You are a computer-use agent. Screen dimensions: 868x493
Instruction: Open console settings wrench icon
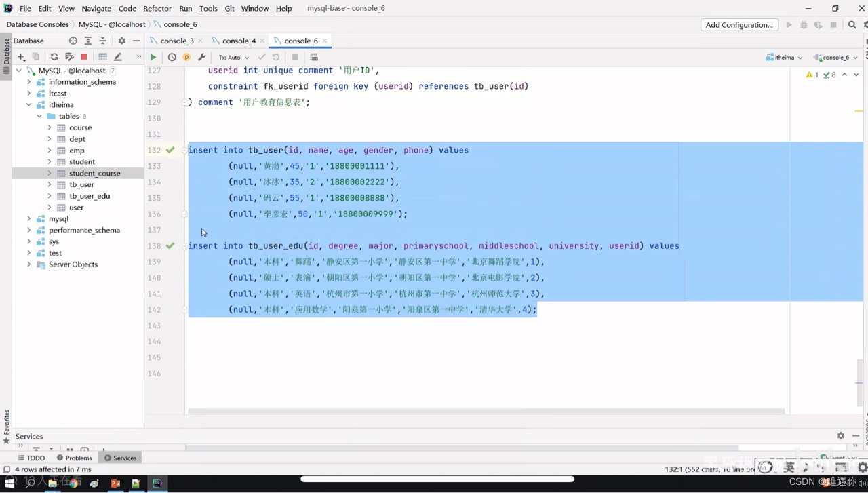[201, 58]
